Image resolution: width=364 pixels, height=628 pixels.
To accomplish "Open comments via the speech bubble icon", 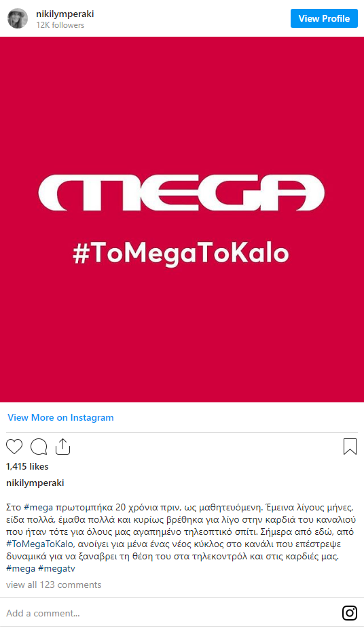I will [x=39, y=447].
